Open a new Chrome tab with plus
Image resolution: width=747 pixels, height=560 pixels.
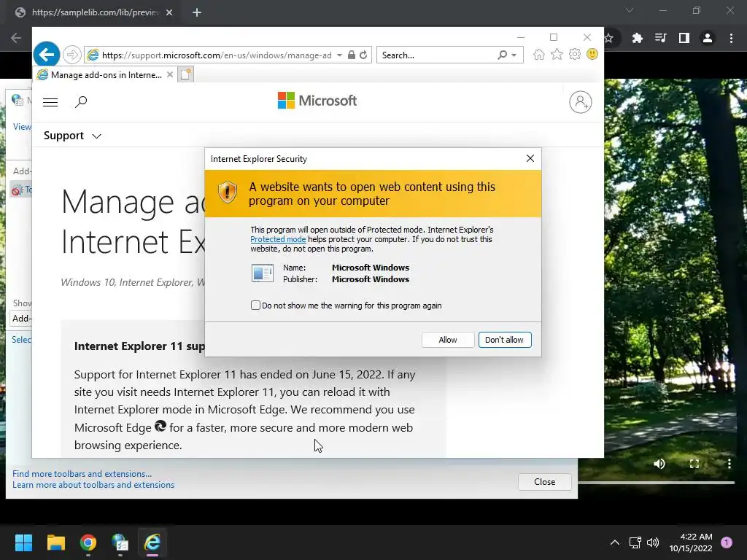coord(197,12)
